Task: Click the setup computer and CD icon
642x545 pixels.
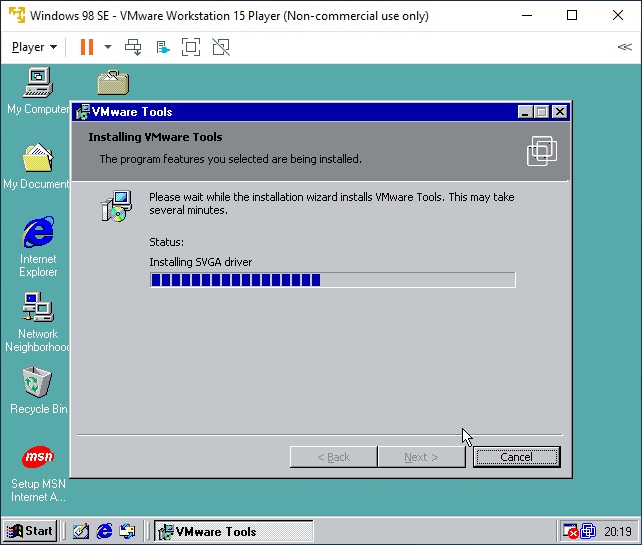Action: pyautogui.click(x=117, y=206)
